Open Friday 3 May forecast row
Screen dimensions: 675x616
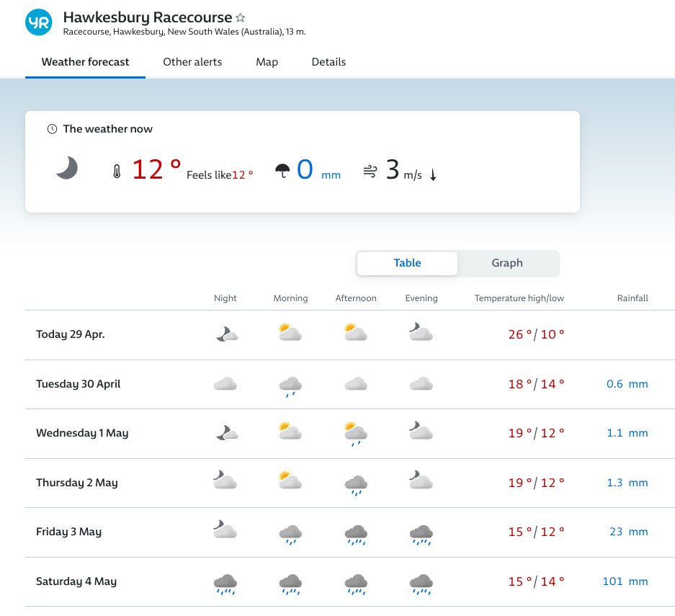pyautogui.click(x=350, y=532)
